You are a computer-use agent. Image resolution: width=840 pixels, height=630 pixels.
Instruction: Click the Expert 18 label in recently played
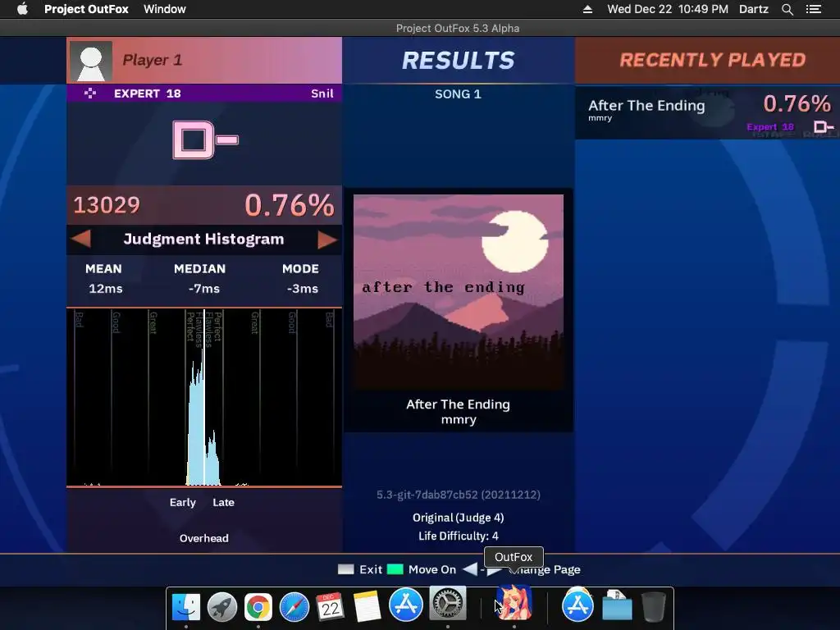point(770,127)
